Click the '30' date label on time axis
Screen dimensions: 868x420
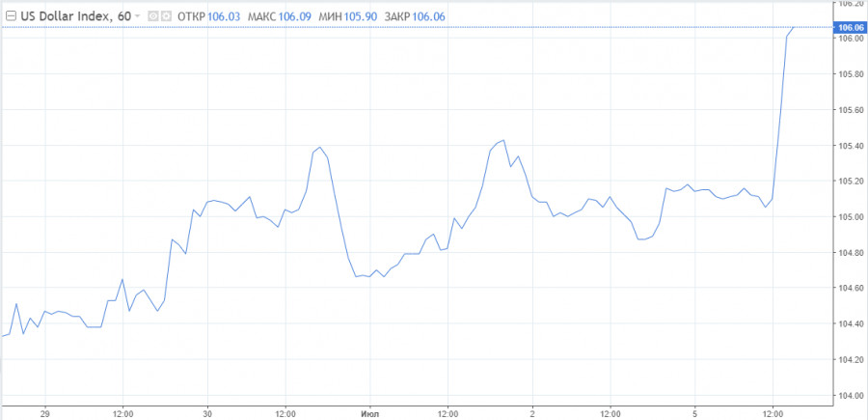pos(207,413)
